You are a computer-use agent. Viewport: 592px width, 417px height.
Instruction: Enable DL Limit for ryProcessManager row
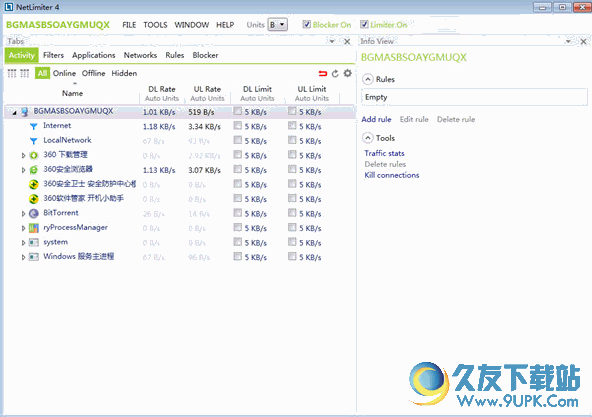pos(237,227)
